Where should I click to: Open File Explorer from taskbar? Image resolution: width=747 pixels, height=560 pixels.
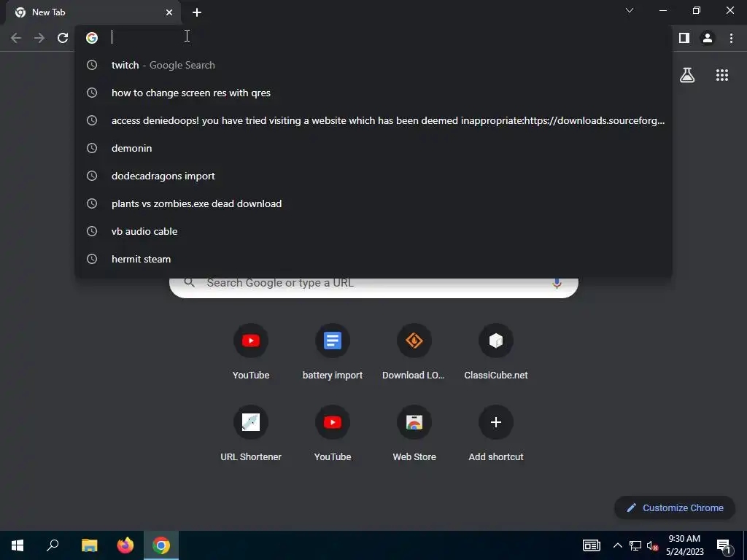[89, 545]
